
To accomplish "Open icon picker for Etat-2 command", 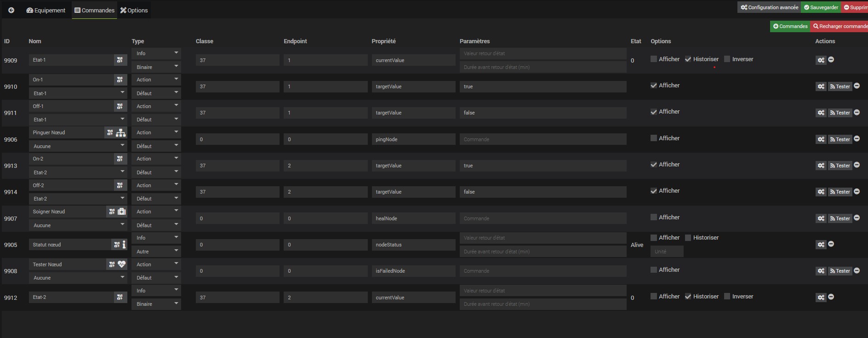I will point(120,297).
